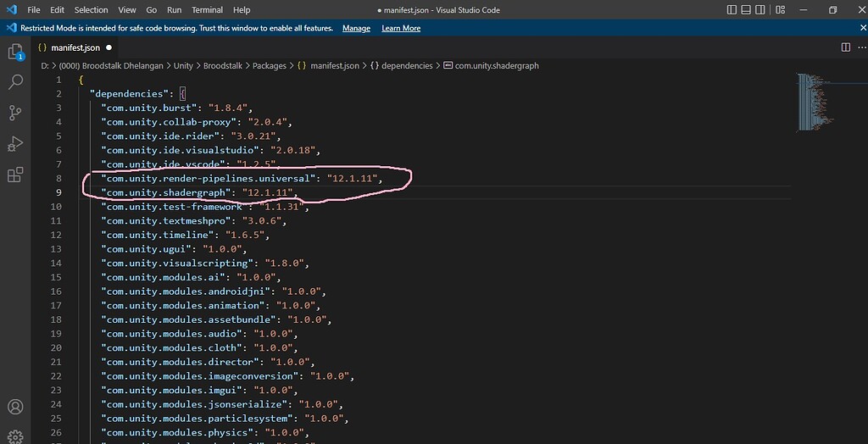The height and width of the screenshot is (444, 868).
Task: Open the Source Control view
Action: (15, 113)
